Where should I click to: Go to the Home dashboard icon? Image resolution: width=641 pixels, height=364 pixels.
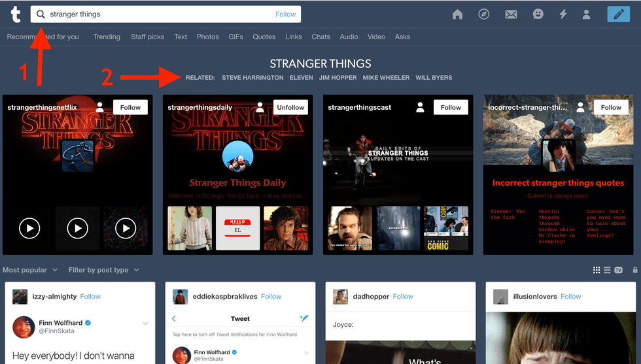tap(457, 14)
